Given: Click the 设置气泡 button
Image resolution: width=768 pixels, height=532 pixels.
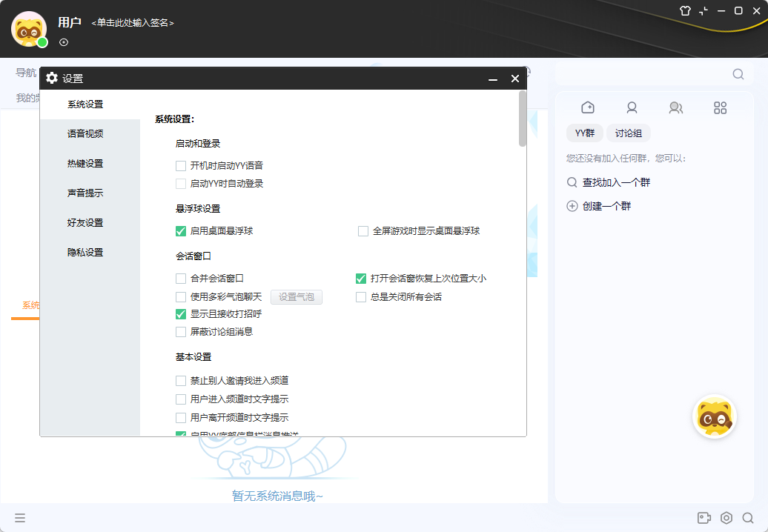Looking at the screenshot, I should (297, 297).
